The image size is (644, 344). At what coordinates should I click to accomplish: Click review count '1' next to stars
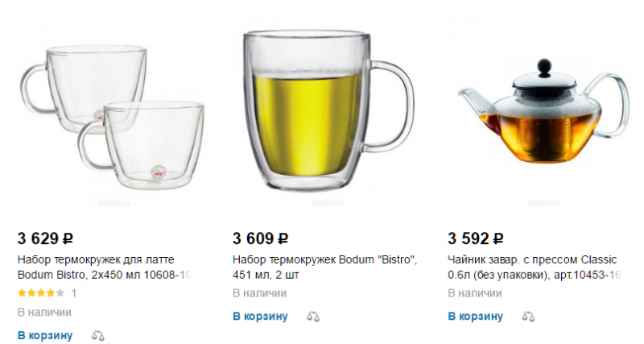(74, 293)
